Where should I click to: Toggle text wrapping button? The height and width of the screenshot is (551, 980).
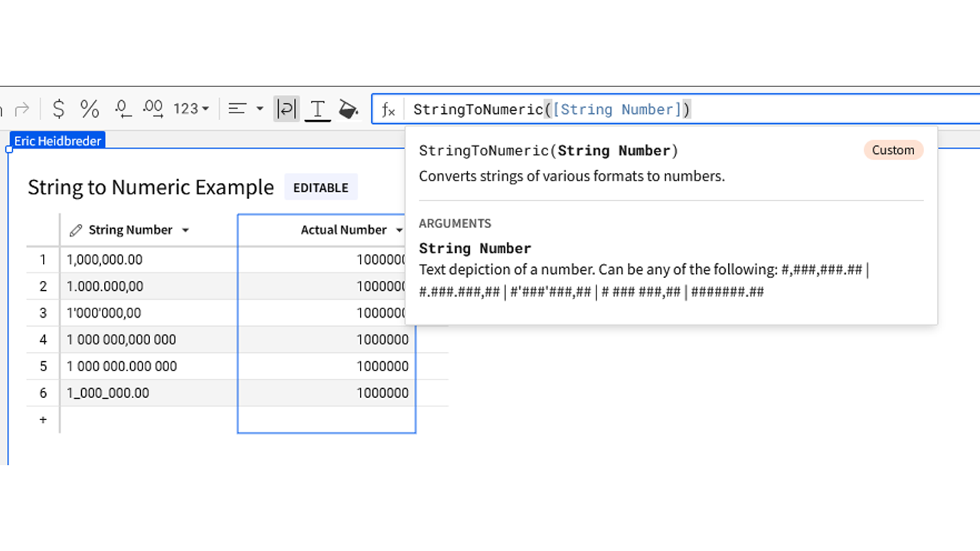pos(286,109)
